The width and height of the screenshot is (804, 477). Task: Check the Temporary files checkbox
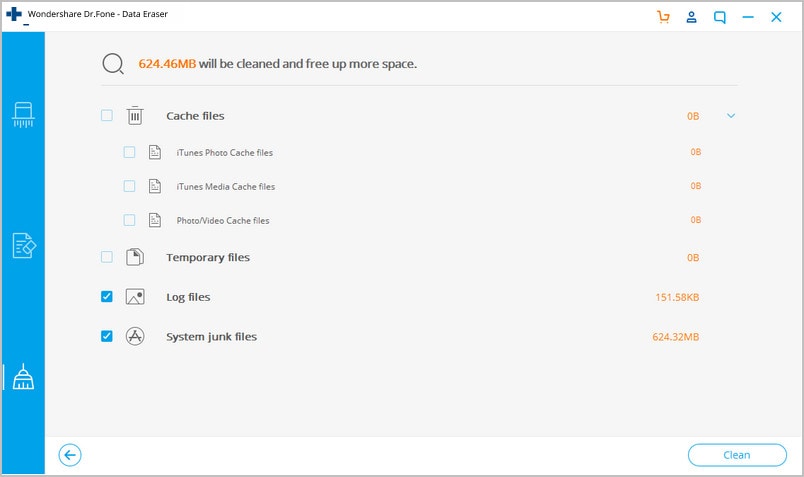(x=107, y=257)
